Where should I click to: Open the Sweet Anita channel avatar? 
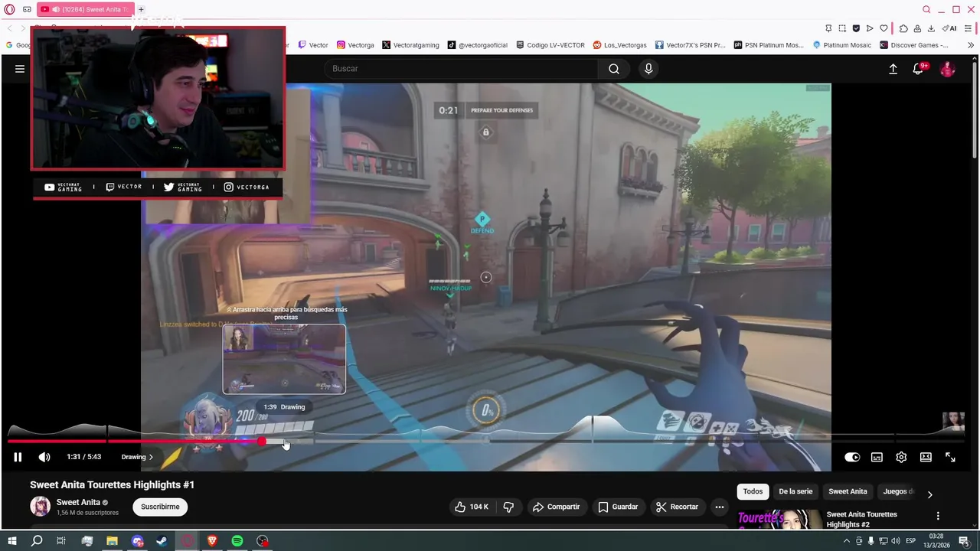(x=40, y=506)
